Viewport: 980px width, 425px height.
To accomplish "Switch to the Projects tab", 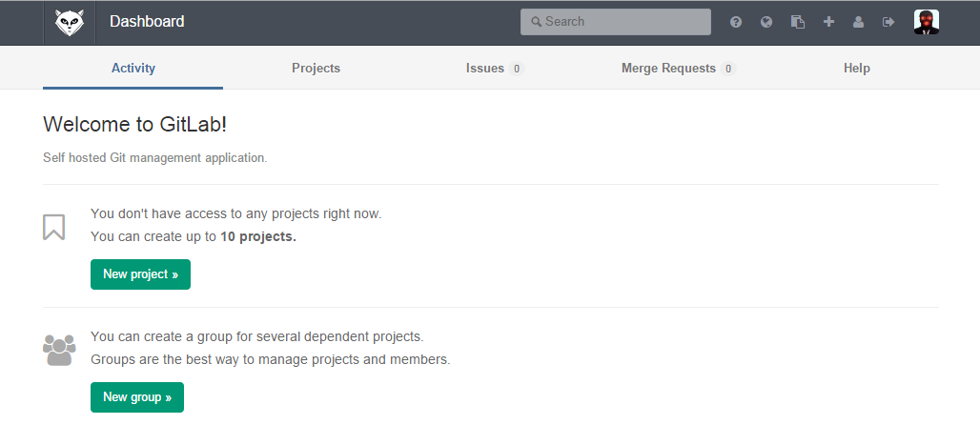I will (316, 68).
